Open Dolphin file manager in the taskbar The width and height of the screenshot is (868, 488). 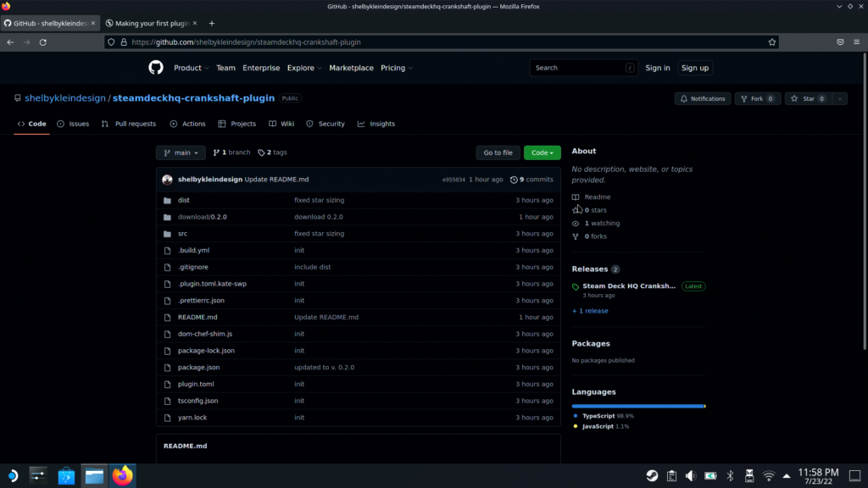[94, 476]
